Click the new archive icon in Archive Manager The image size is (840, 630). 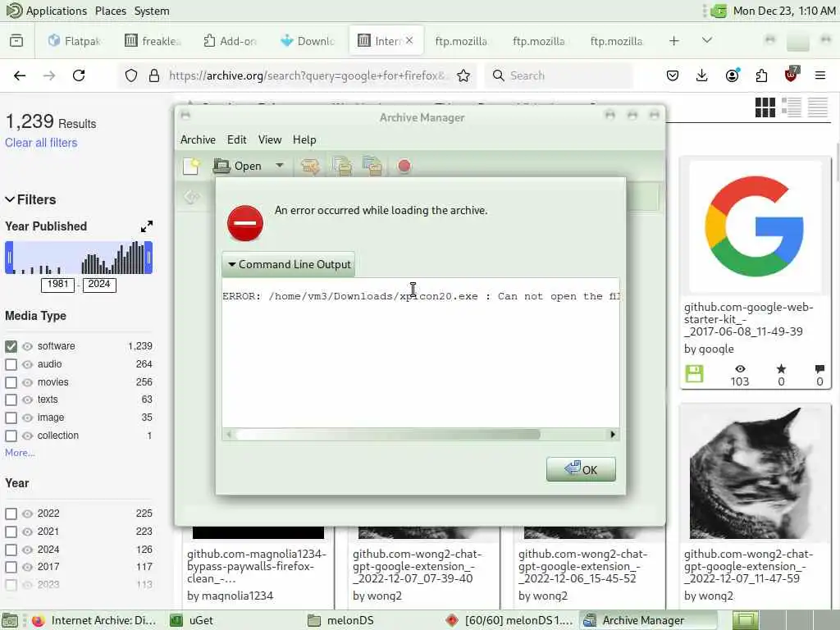pos(191,166)
